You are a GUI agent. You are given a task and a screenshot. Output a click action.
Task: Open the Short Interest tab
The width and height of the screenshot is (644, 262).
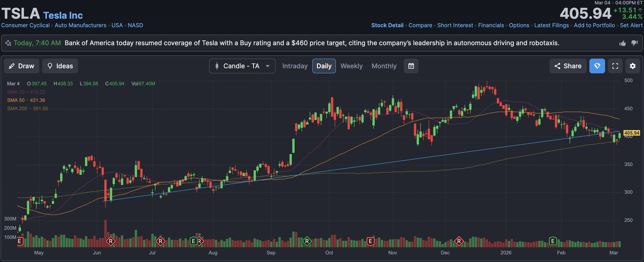455,25
